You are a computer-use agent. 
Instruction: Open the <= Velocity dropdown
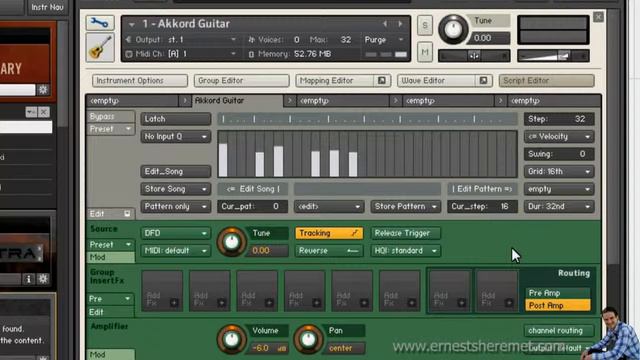coord(559,137)
